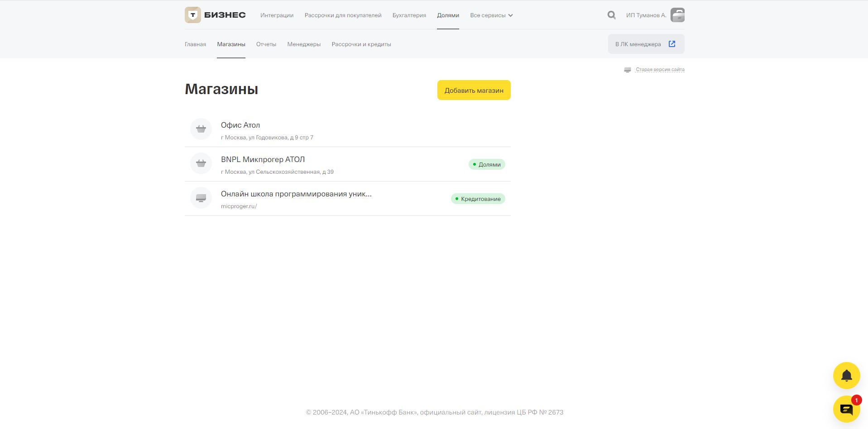
Task: Go to Бухгалтерия
Action: tap(409, 15)
